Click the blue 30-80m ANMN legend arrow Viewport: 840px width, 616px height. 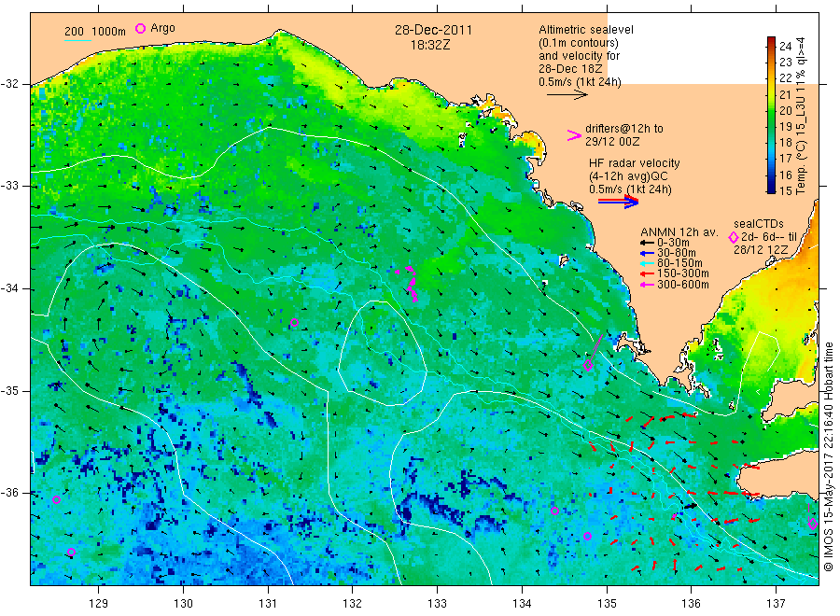[x=647, y=253]
